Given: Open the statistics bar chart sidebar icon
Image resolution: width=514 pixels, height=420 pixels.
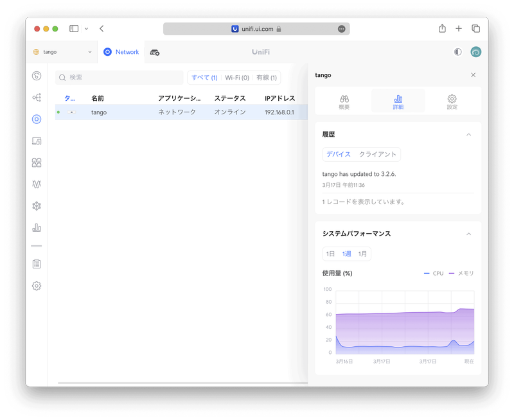Looking at the screenshot, I should click(37, 227).
